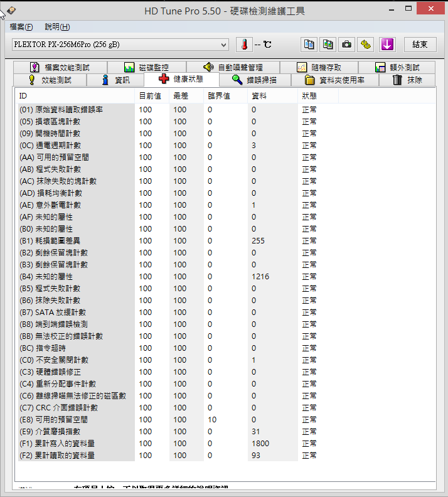Click the copy info to clipboard icon
Screen dimensions: 448x497
[309, 45]
